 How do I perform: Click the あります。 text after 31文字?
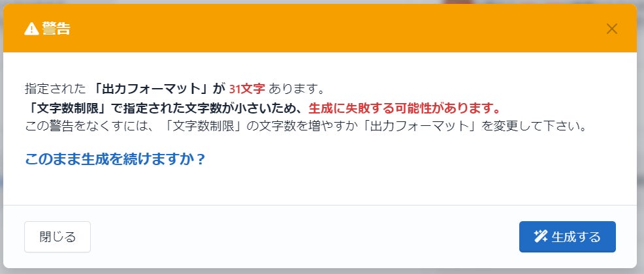pos(297,88)
